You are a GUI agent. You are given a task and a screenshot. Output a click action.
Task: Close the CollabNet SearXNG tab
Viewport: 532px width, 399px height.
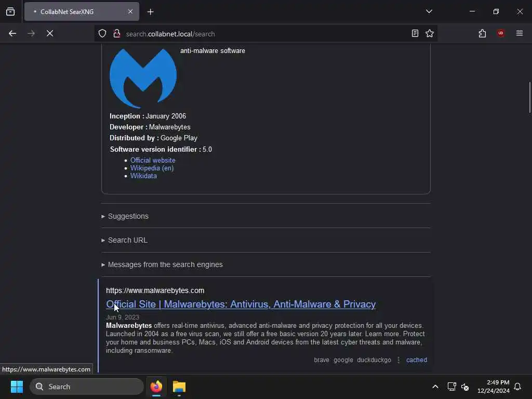[130, 12]
